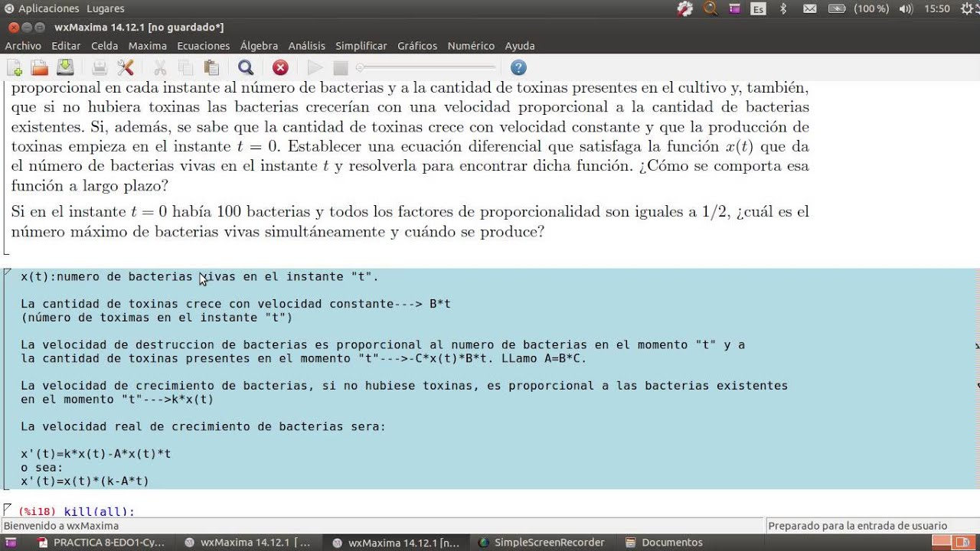Image resolution: width=980 pixels, height=551 pixels.
Task: Open the Gráficos menu
Action: pos(417,46)
